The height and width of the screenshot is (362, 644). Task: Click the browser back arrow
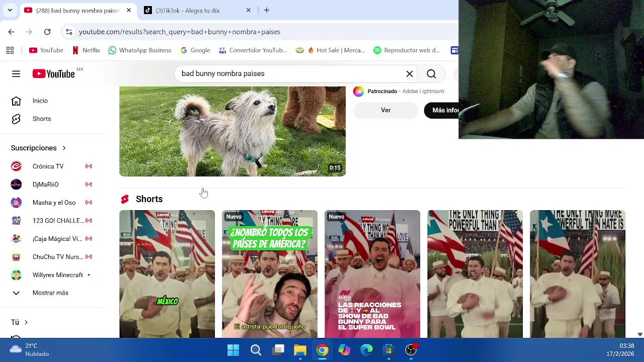(11, 32)
